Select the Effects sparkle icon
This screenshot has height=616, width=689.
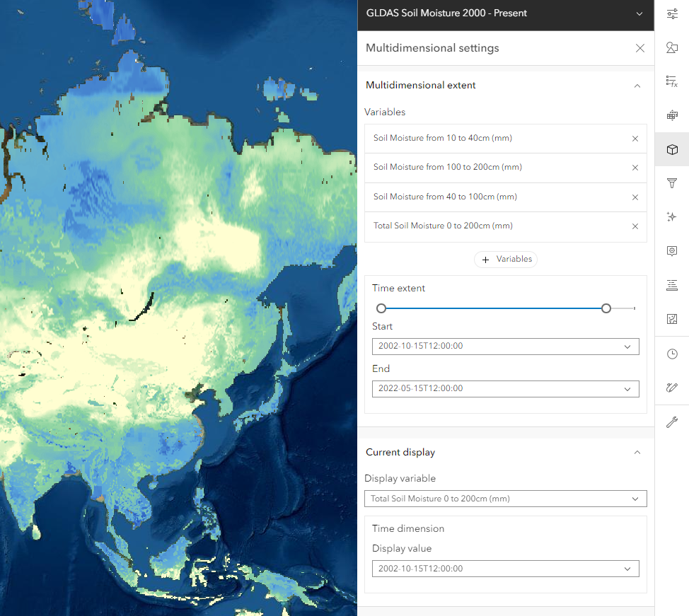point(672,216)
